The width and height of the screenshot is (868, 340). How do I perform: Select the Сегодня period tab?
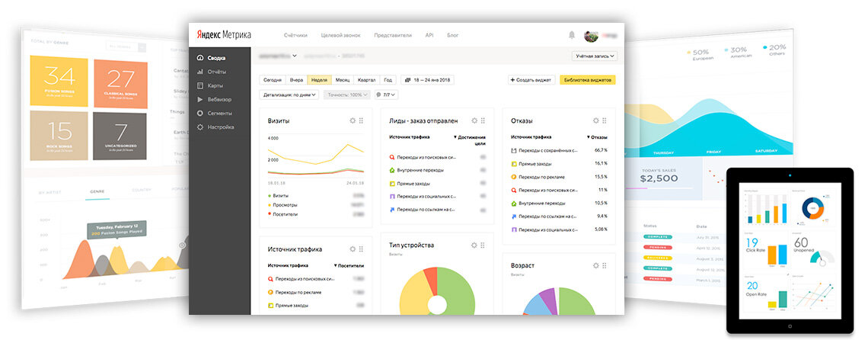pos(273,80)
